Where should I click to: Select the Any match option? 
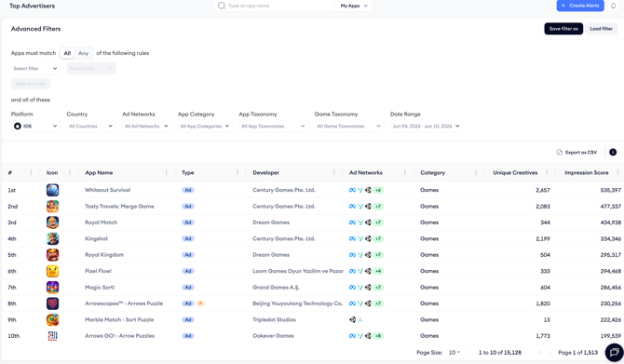click(x=83, y=53)
